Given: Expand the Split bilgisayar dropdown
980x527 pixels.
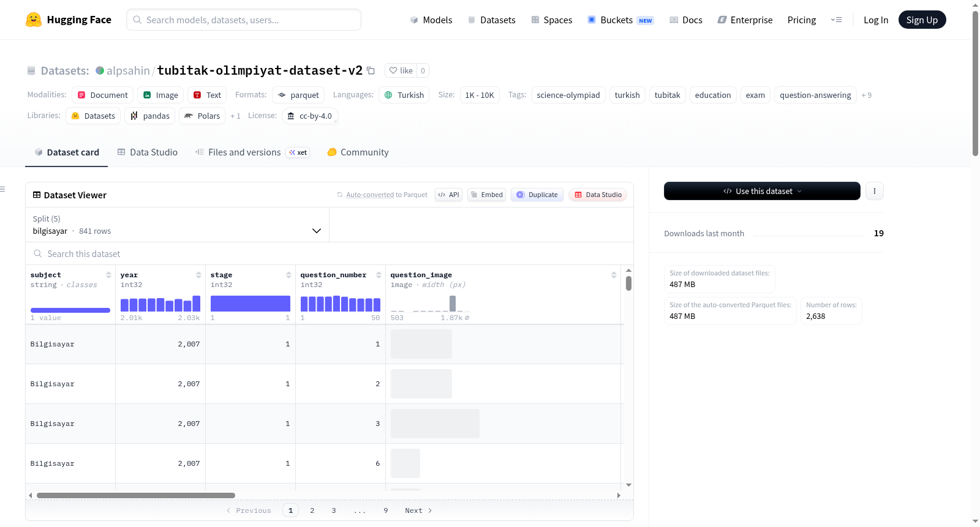Looking at the screenshot, I should (x=177, y=225).
